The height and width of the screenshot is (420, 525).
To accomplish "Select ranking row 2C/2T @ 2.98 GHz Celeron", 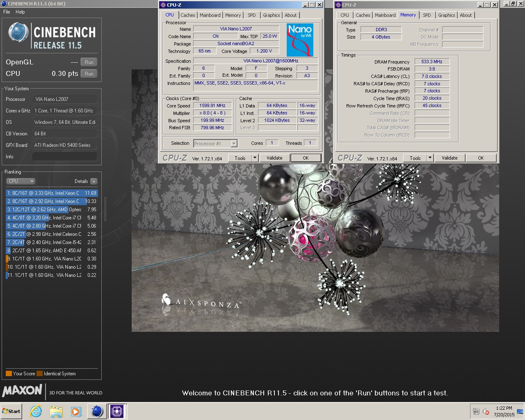I will click(x=52, y=234).
